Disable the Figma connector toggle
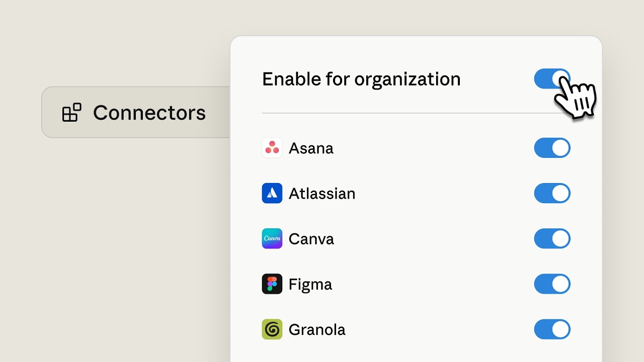 coord(552,284)
